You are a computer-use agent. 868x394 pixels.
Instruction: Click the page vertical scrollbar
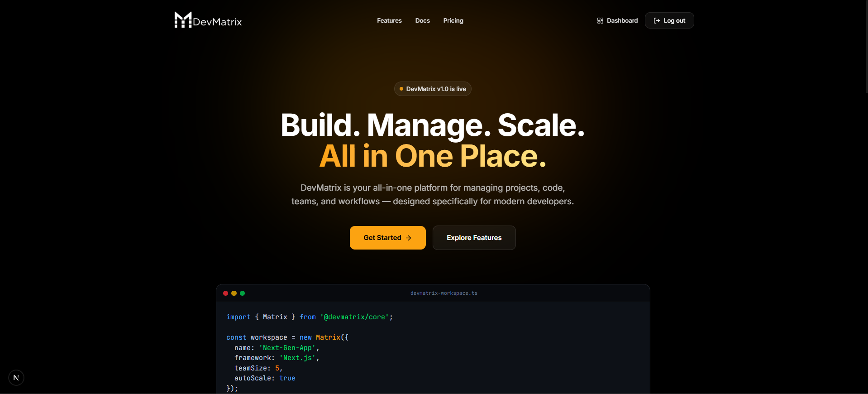[x=866, y=46]
